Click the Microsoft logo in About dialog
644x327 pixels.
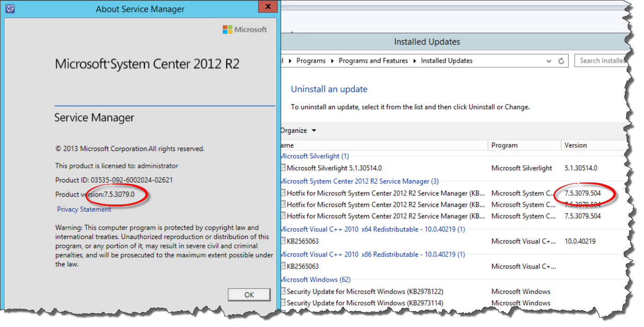[245, 30]
